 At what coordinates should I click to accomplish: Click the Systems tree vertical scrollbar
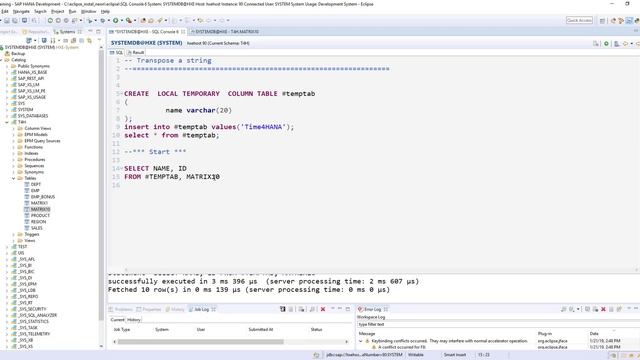pos(102,184)
